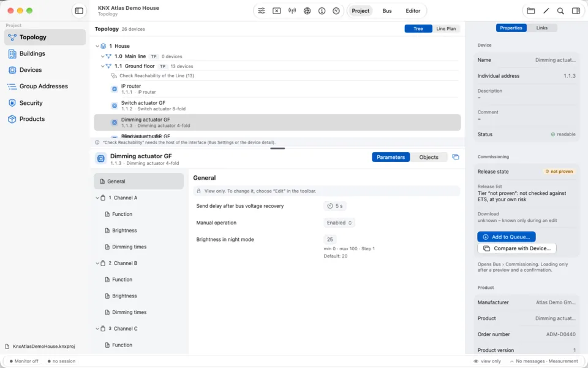Switch to the Editor mode
This screenshot has width=588, height=368.
(413, 11)
